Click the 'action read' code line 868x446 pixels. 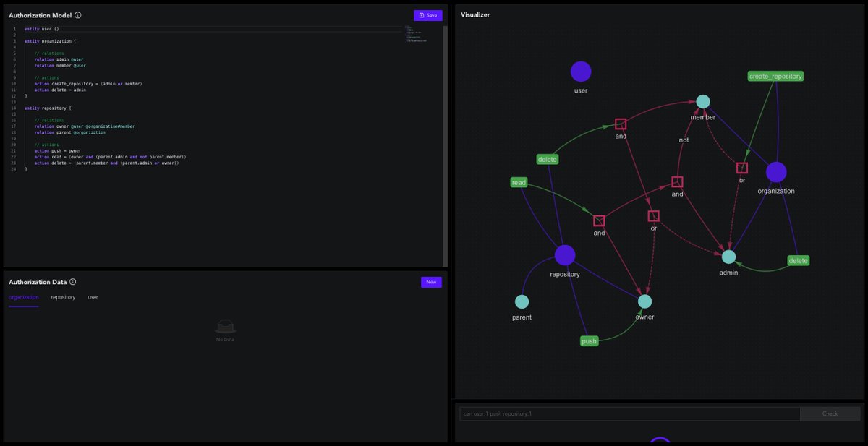[x=111, y=156]
